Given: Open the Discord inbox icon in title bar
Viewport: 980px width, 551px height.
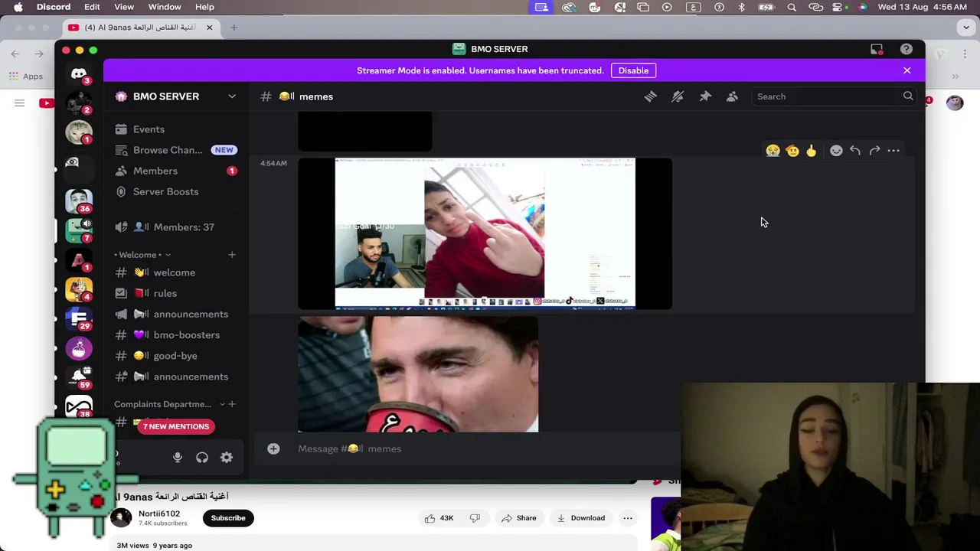Looking at the screenshot, I should (877, 49).
